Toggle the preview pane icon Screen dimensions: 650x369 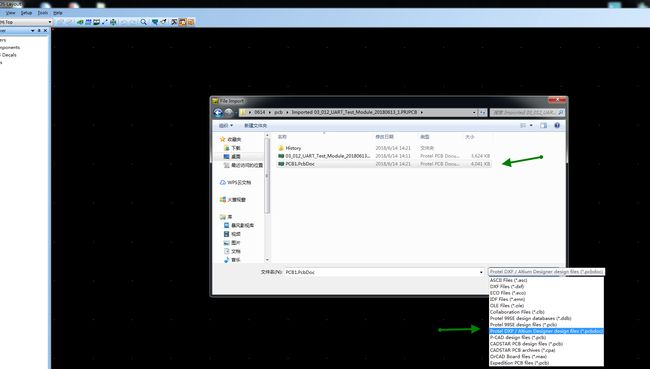pos(543,126)
